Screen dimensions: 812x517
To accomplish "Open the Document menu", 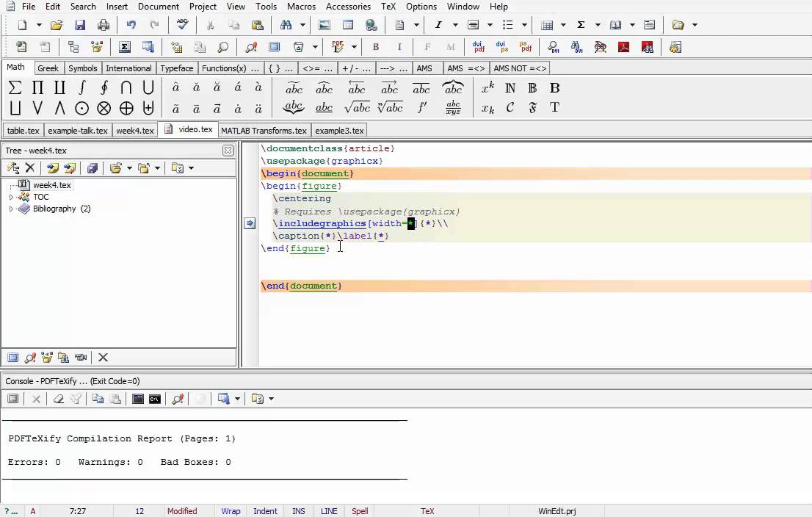I will coord(159,6).
